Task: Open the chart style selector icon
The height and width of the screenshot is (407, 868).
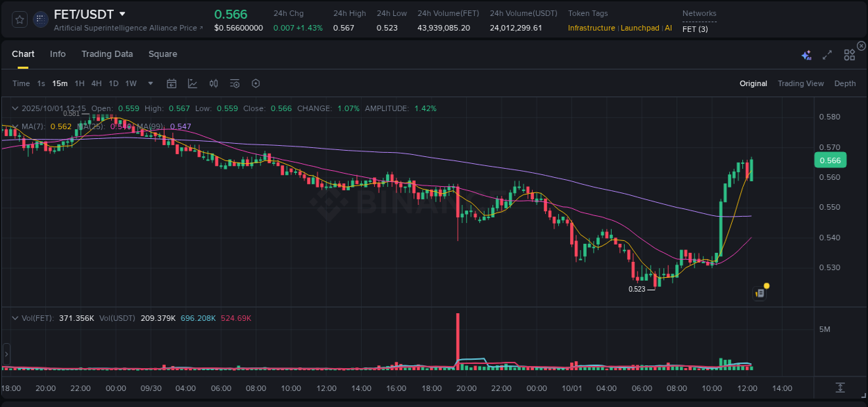Action: pos(192,83)
